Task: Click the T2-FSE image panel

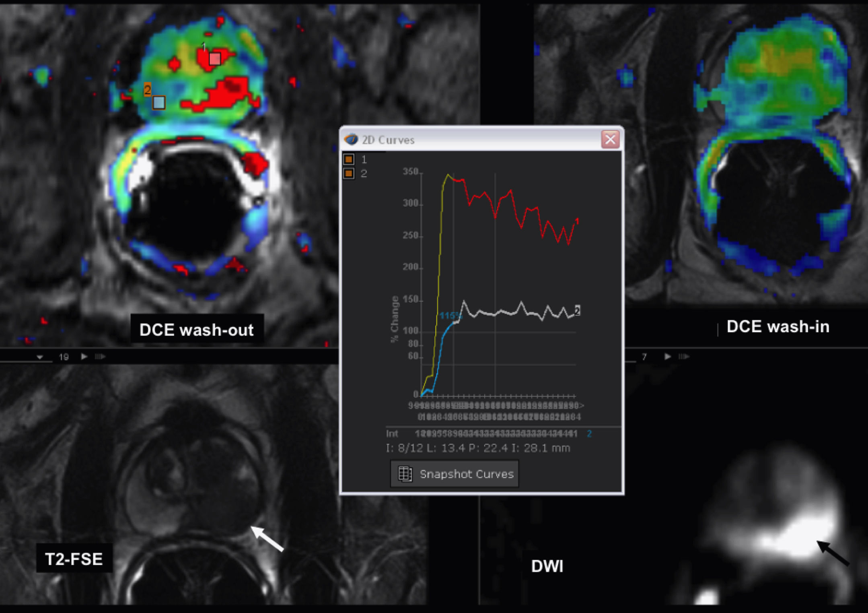Action: click(x=193, y=483)
